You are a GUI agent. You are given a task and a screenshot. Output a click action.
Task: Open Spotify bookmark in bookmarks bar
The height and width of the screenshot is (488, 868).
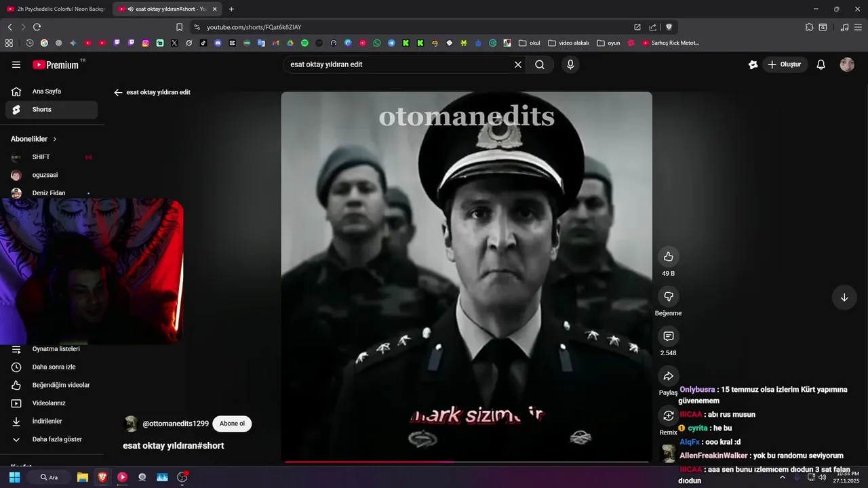point(304,43)
